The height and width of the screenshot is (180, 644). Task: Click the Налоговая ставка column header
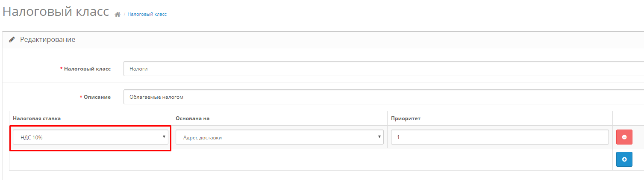click(37, 118)
